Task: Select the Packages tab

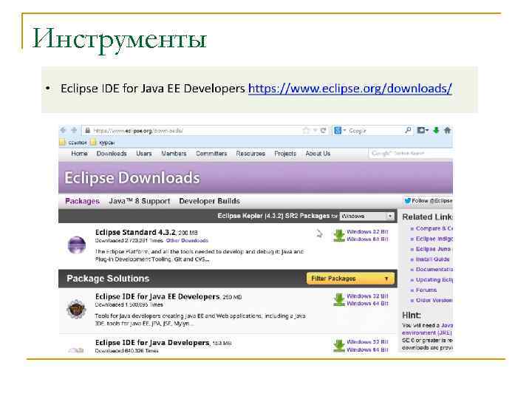Action: click(83, 201)
